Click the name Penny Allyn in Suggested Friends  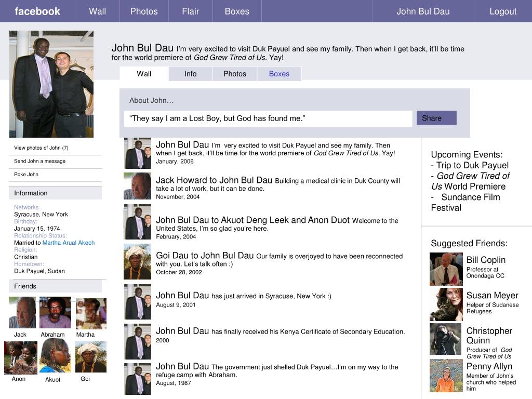tap(489, 366)
